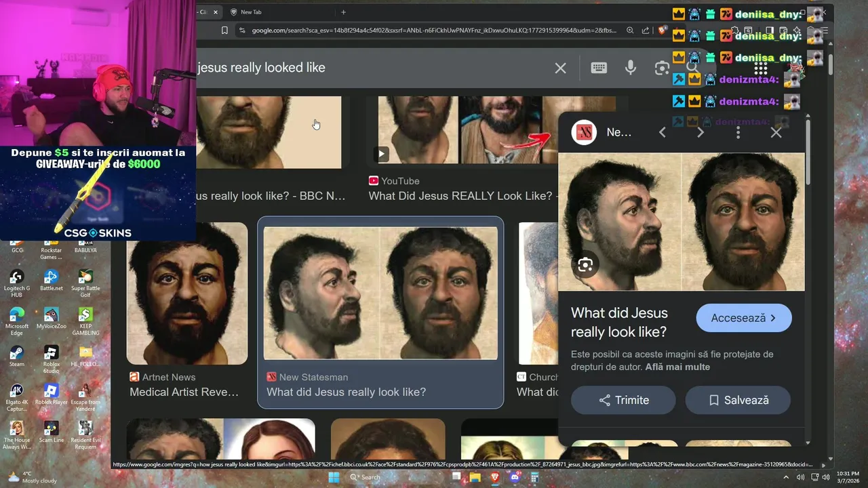Viewport: 868px width, 488px height.
Task: Open Discord from the taskbar
Action: [514, 477]
